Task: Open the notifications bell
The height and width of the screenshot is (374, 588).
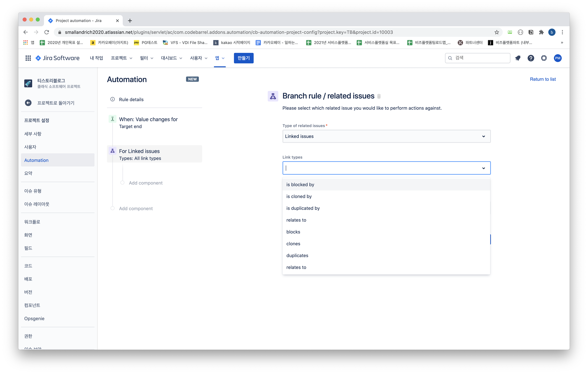Action: (518, 58)
